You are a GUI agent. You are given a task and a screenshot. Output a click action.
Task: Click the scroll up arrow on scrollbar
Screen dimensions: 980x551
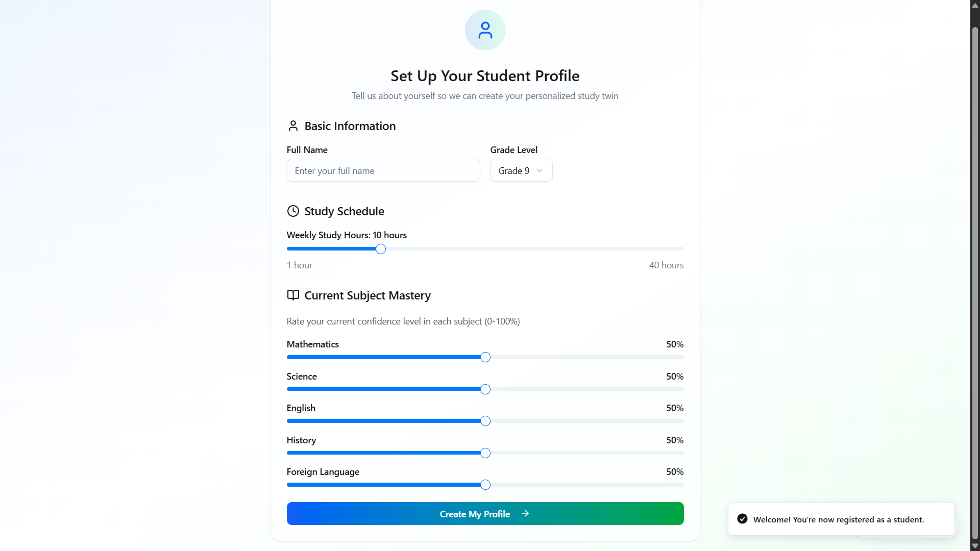coord(975,5)
